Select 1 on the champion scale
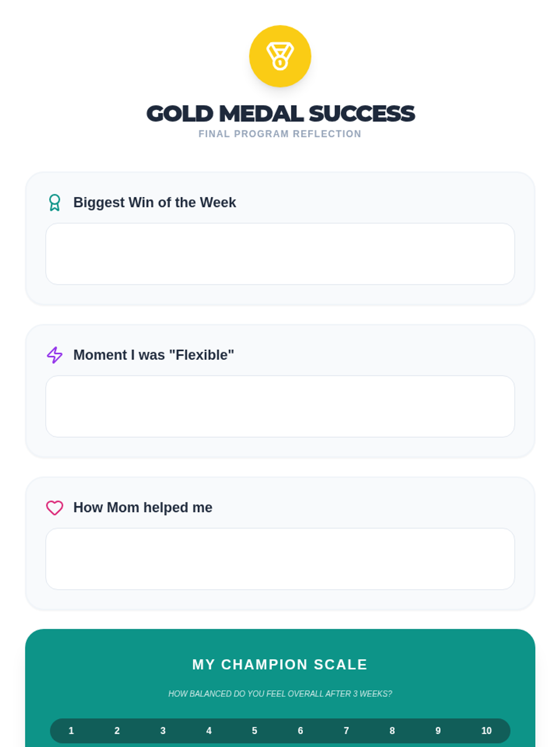This screenshot has width=560, height=747. [x=71, y=731]
